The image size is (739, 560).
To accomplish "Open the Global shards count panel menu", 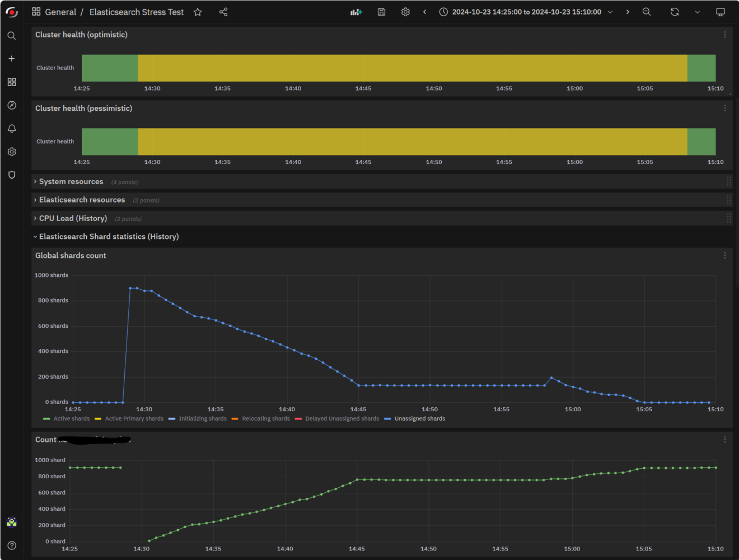I will pos(724,255).
